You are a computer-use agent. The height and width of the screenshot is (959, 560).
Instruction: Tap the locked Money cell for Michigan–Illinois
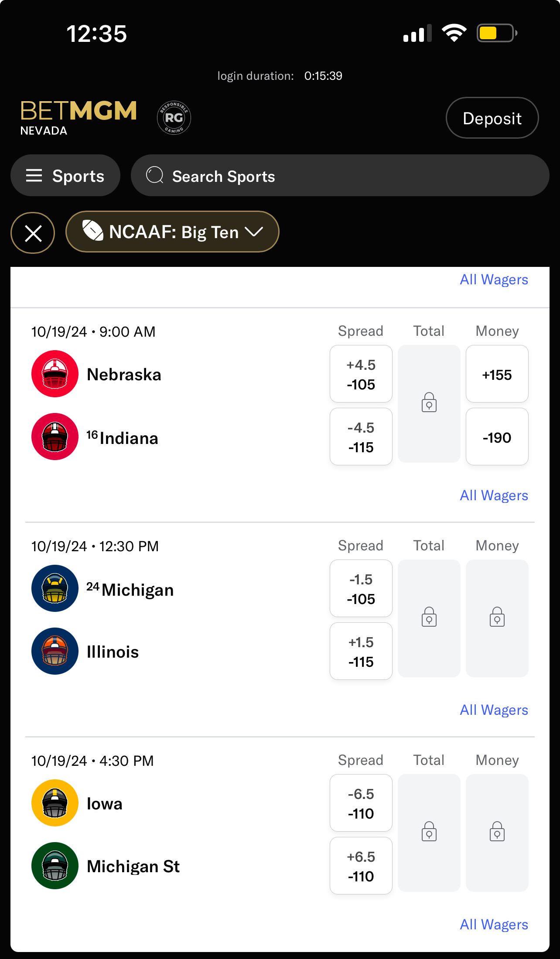coord(497,618)
